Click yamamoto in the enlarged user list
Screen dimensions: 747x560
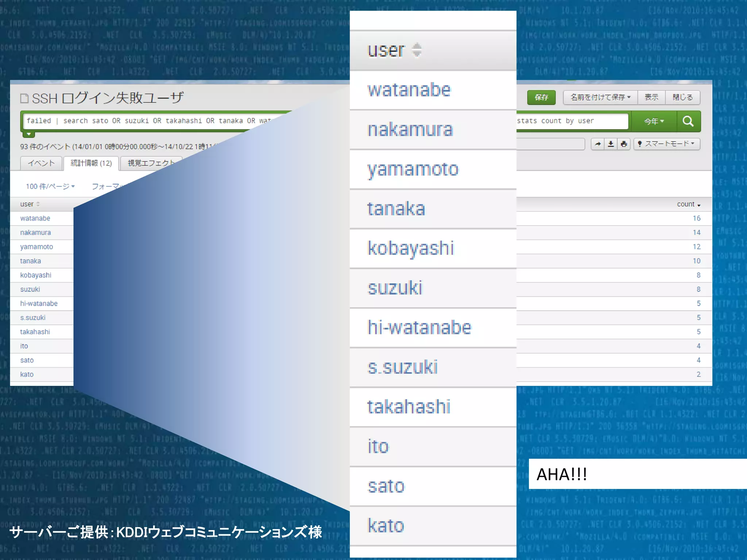(413, 170)
